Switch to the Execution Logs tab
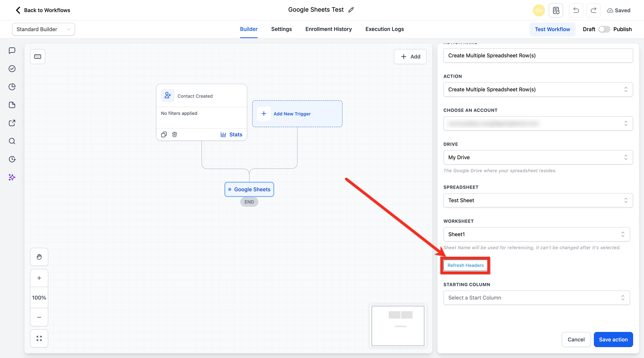 click(x=385, y=29)
